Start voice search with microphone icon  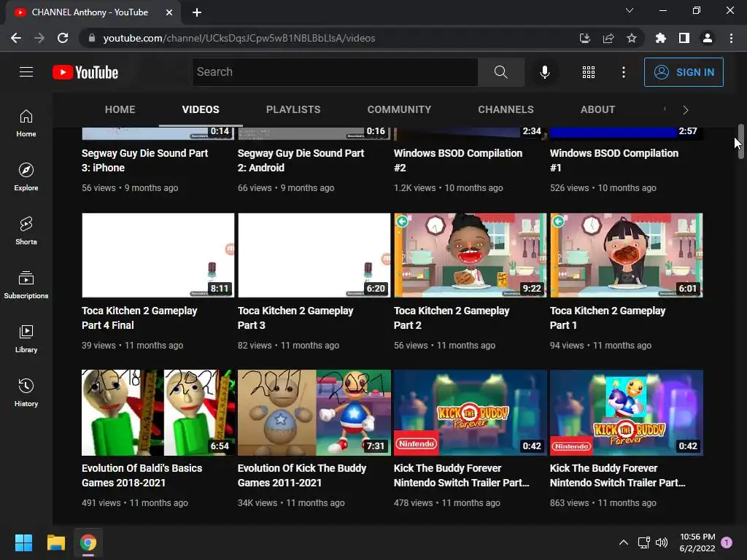point(544,72)
